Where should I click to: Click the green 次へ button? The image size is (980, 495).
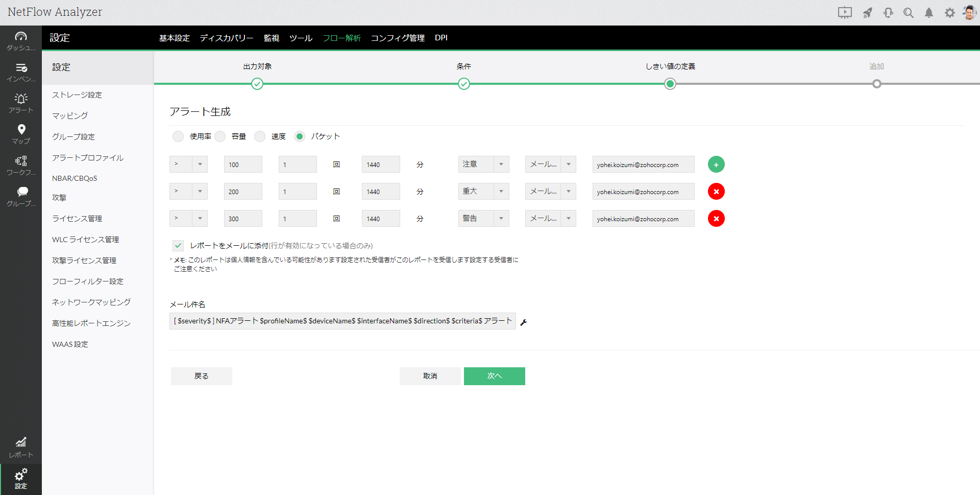[494, 376]
